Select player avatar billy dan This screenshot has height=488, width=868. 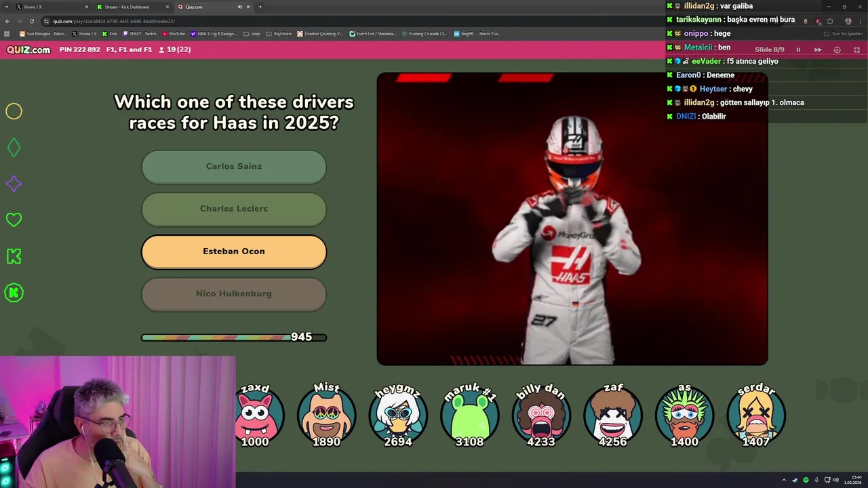[x=541, y=415]
